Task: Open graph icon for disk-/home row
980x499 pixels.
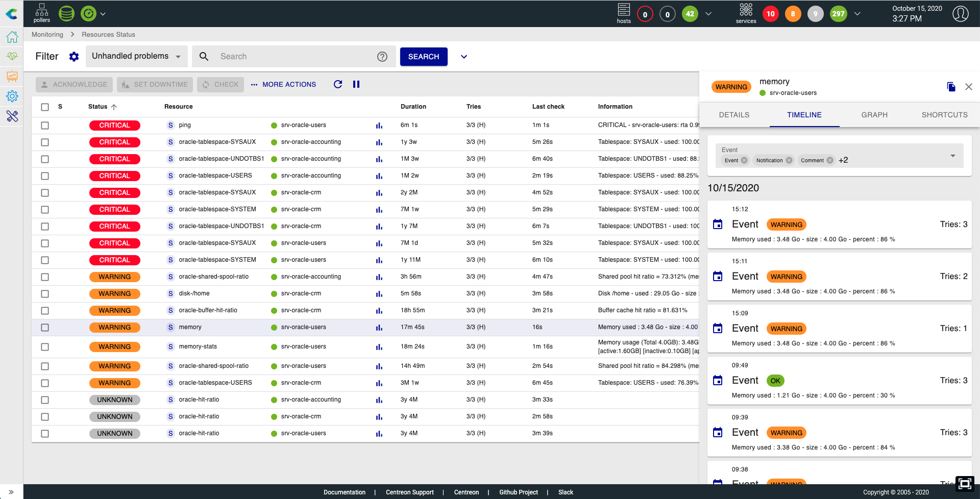Action: pos(379,294)
